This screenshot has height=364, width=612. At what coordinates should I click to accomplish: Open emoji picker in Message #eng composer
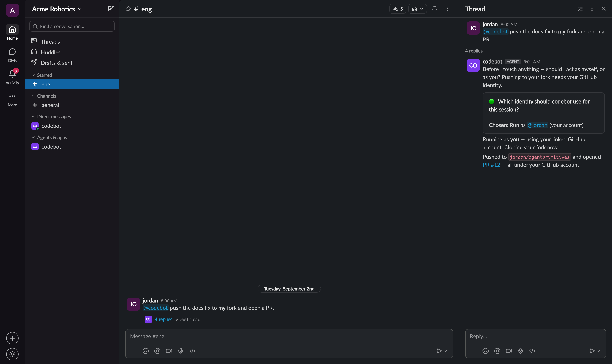pos(146,351)
